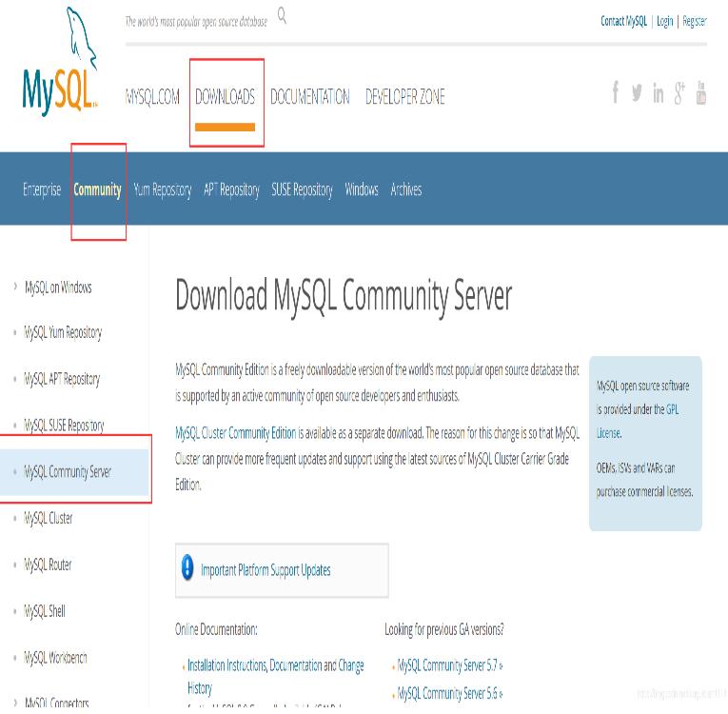Image resolution: width=728 pixels, height=714 pixels.
Task: Open the Twitter social icon
Action: pos(637,94)
